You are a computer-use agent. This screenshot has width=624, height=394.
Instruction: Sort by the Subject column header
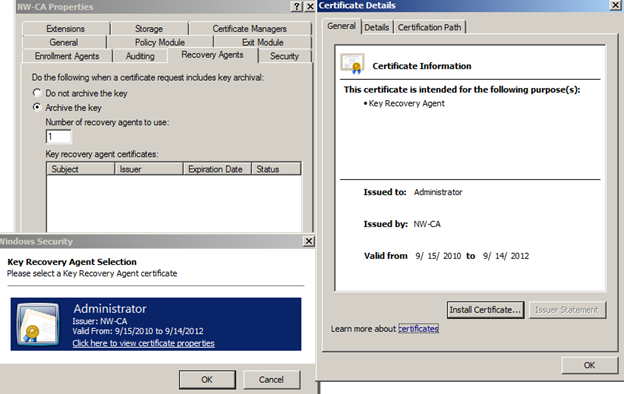81,169
